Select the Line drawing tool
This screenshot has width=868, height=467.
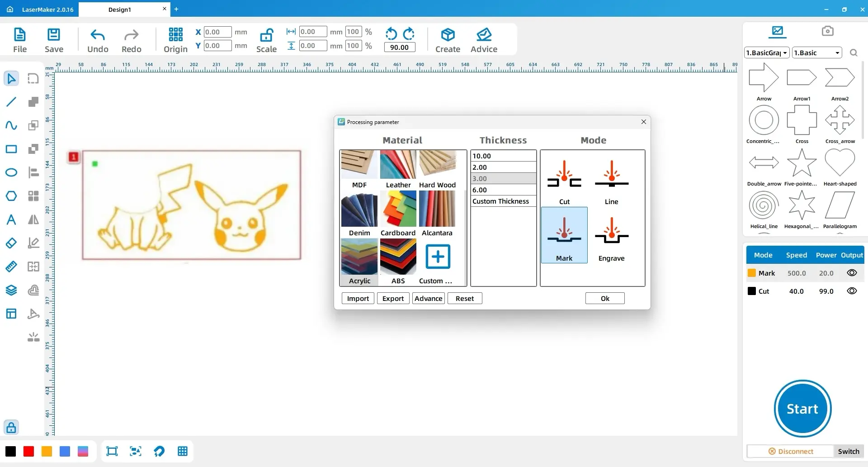(11, 102)
